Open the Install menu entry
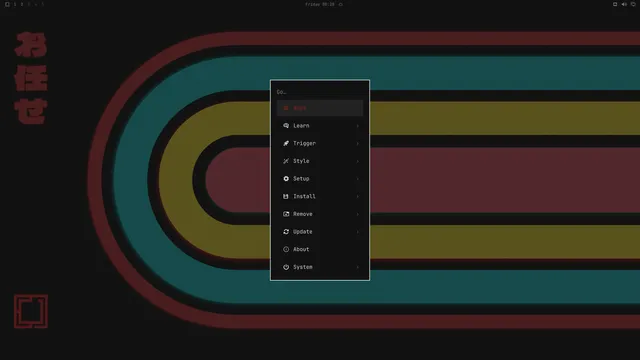Image resolution: width=640 pixels, height=360 pixels. coord(320,196)
